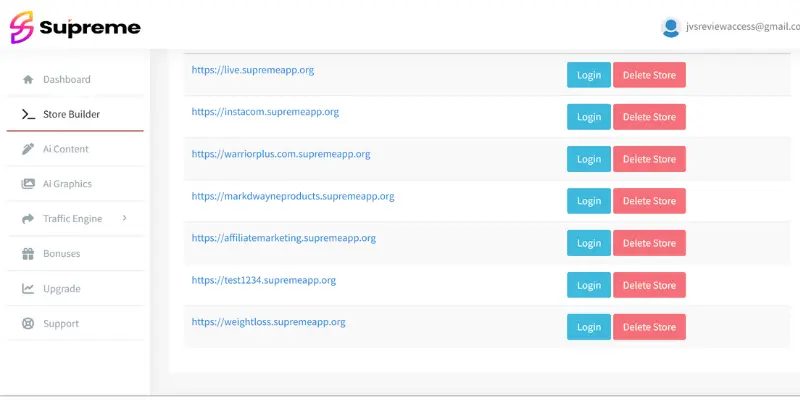The height and width of the screenshot is (400, 800).
Task: Login to the warriorplus.com store
Action: coord(589,159)
